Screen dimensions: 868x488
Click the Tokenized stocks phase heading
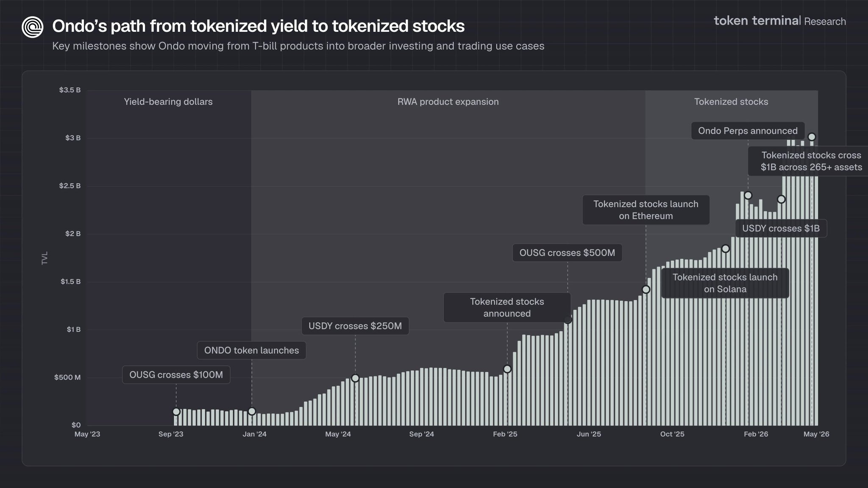[x=731, y=102]
